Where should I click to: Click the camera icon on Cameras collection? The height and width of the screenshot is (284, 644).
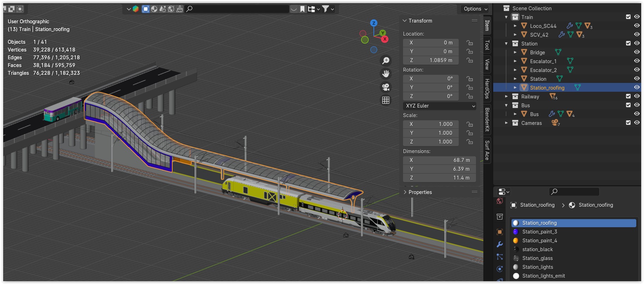pyautogui.click(x=555, y=123)
